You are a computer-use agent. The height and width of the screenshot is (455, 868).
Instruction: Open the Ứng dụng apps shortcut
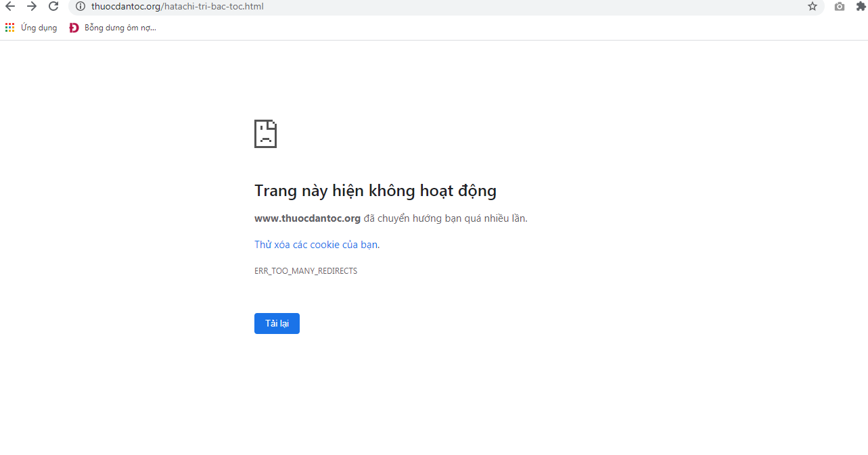(x=31, y=28)
